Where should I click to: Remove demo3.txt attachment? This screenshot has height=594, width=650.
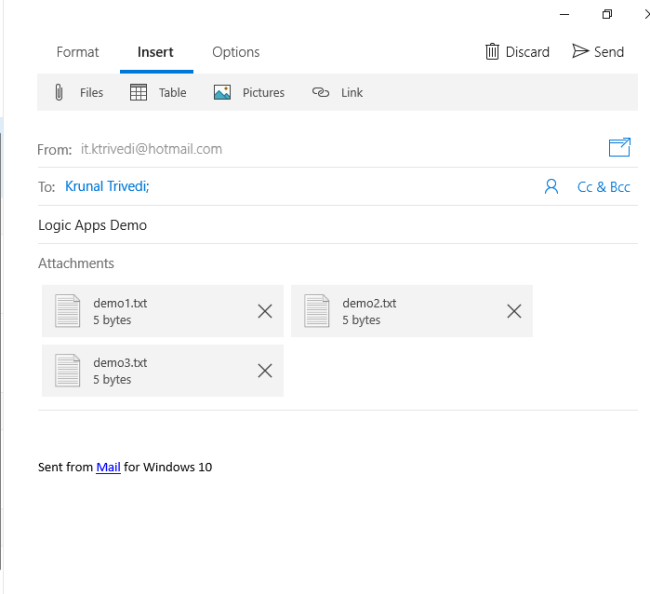(x=265, y=371)
